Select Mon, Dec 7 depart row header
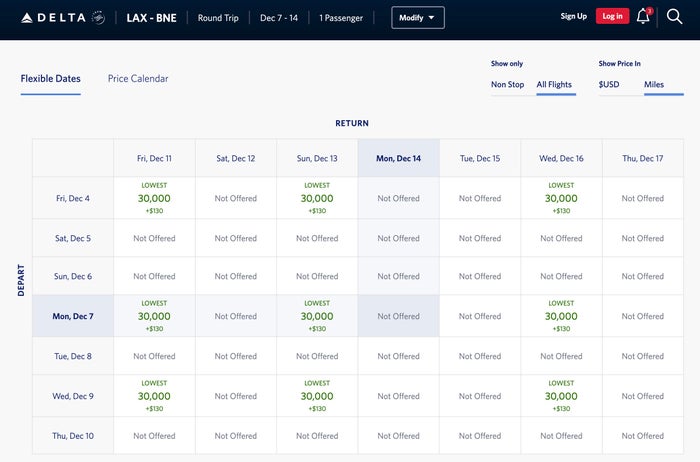 pyautogui.click(x=73, y=316)
